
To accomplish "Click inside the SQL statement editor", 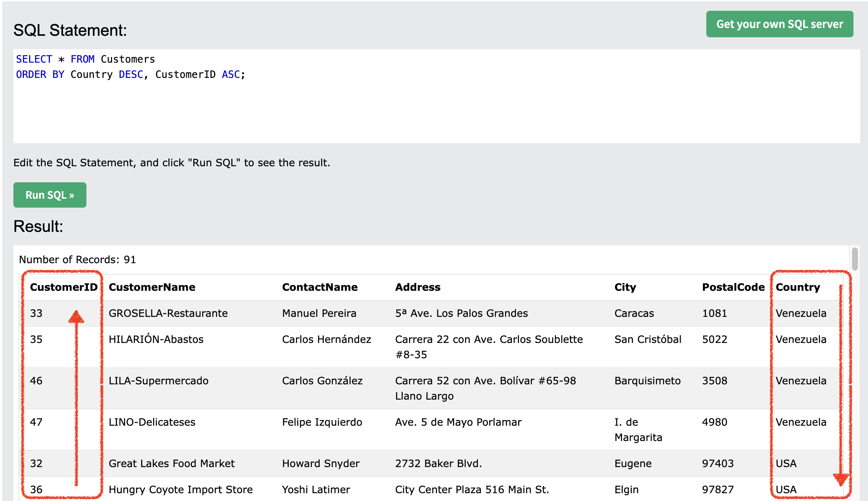I will pyautogui.click(x=436, y=108).
